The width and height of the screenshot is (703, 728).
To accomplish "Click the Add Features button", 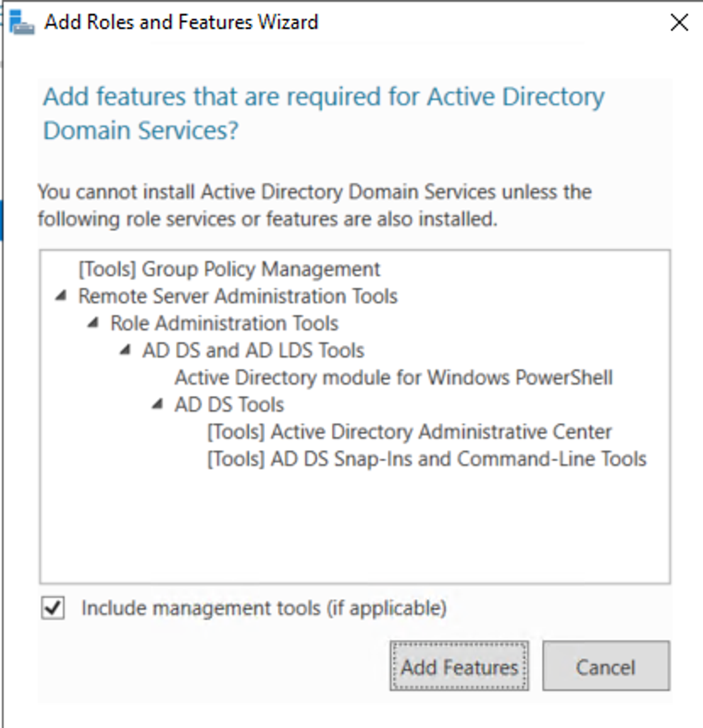I will click(459, 666).
